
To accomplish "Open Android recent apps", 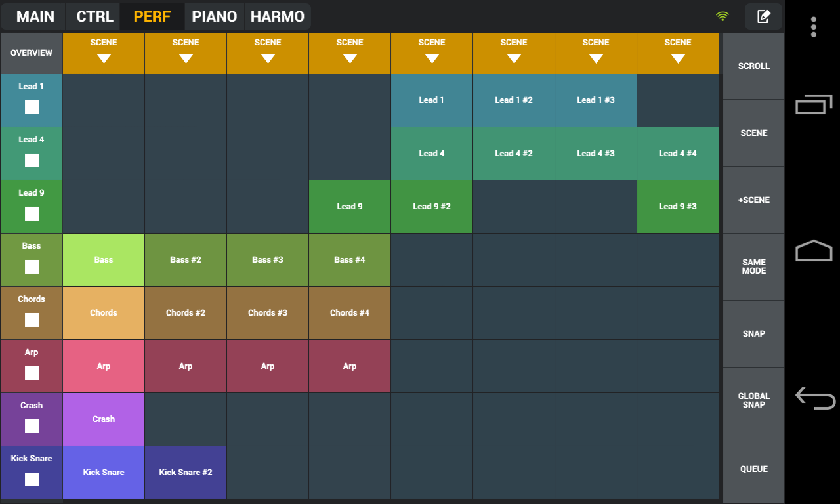I will 814,104.
